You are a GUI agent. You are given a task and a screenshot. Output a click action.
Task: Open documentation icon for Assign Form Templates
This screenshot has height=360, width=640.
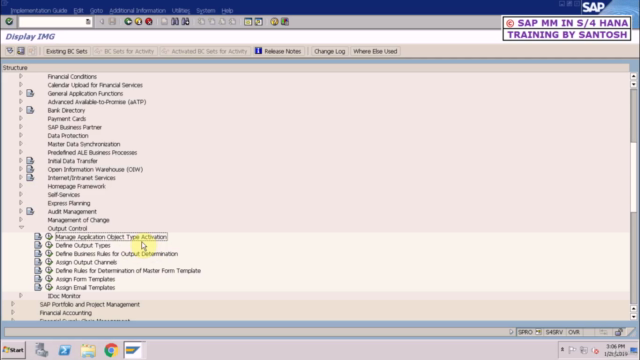pos(38,279)
